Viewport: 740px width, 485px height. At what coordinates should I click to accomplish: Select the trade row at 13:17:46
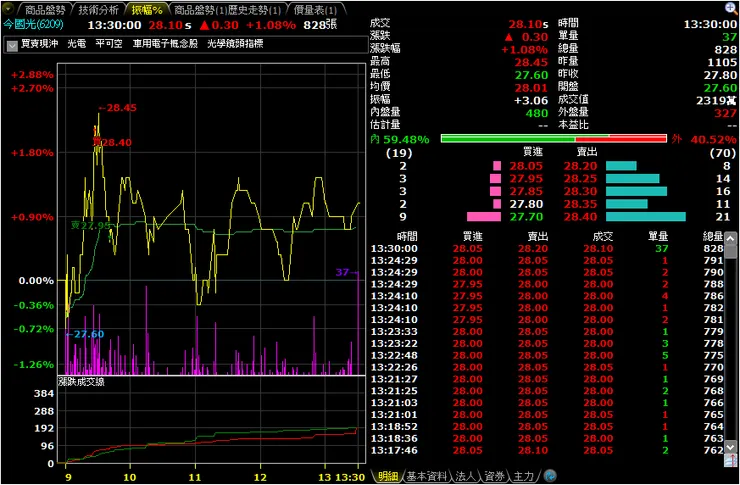tap(547, 451)
